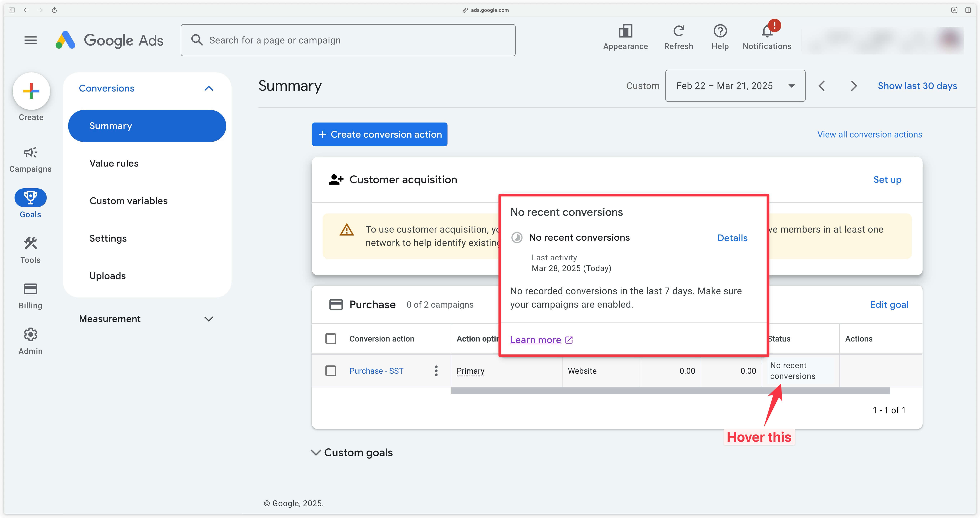This screenshot has width=980, height=518.
Task: Click the blurred account avatar
Action: pos(950,40)
